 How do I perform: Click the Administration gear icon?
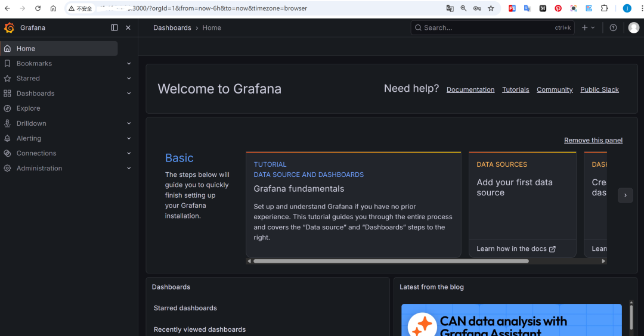7,168
